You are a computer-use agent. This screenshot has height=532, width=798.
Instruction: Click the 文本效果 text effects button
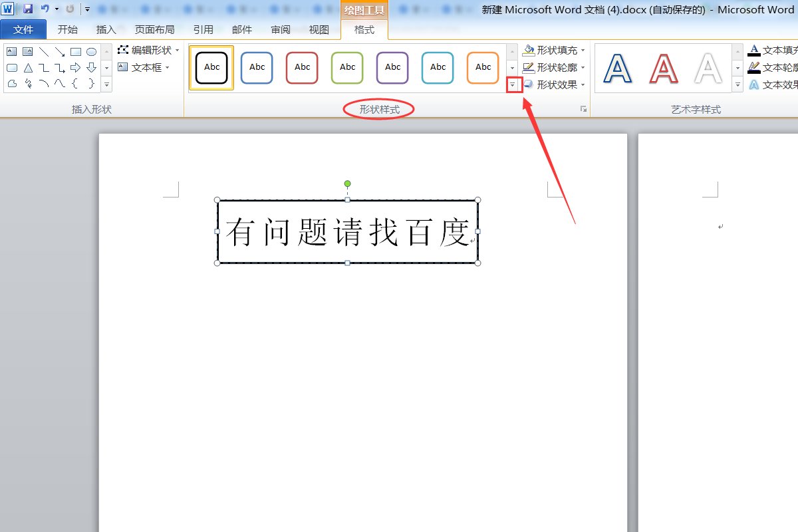click(773, 84)
